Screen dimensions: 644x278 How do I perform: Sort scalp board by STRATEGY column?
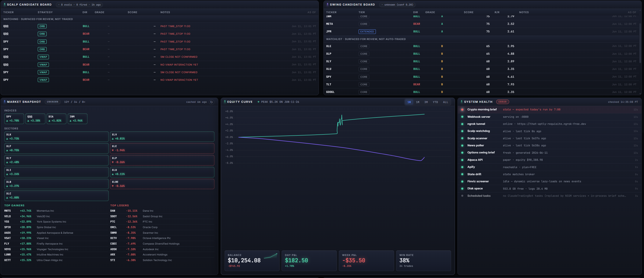point(45,12)
